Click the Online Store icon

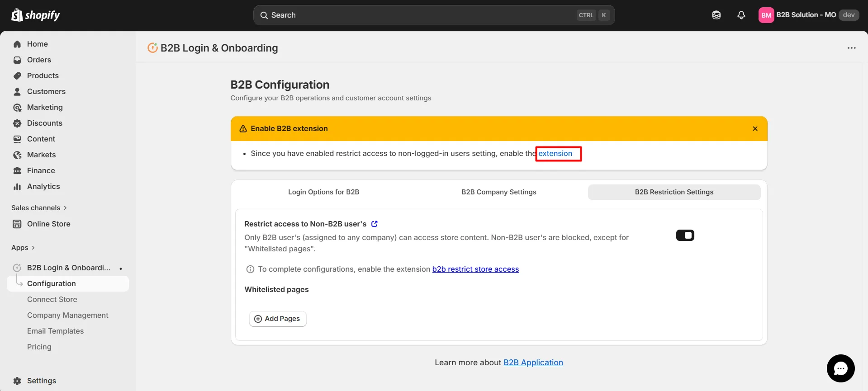(x=17, y=224)
